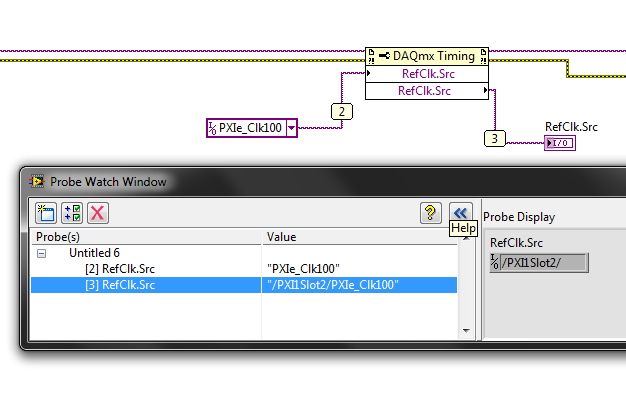Click the Value column header
The image size is (626, 393).
(x=359, y=237)
